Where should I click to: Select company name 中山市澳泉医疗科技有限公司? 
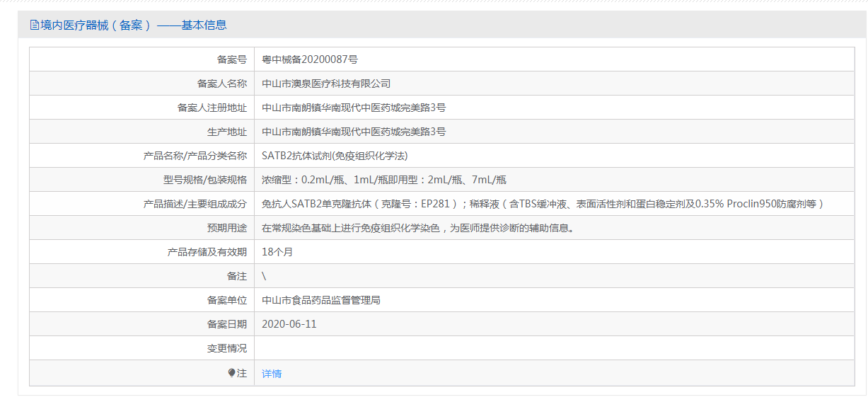click(326, 84)
